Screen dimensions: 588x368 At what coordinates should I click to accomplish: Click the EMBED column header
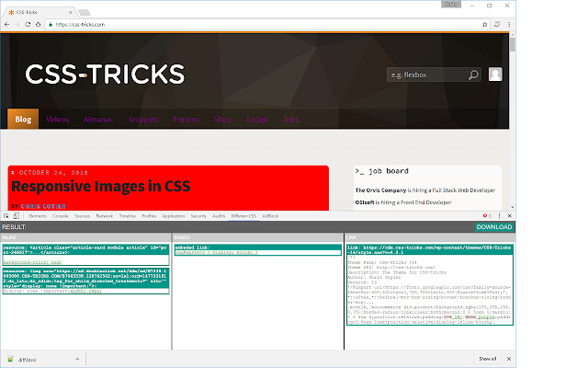[x=257, y=237]
